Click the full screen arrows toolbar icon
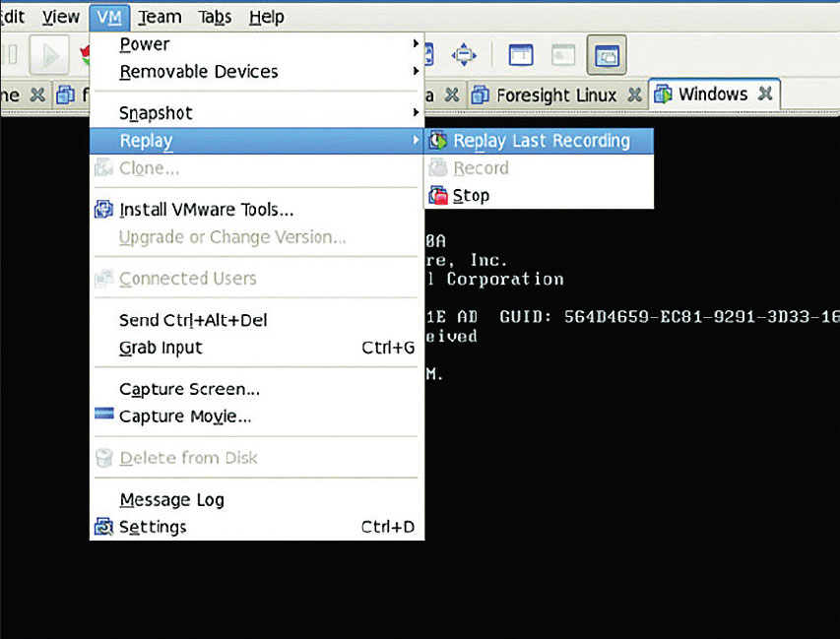 pos(464,54)
